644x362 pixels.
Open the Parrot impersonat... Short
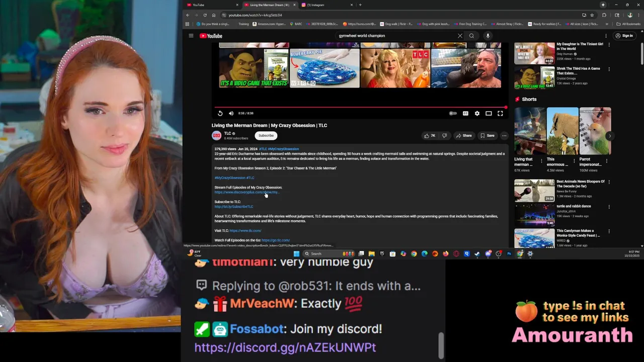595,131
